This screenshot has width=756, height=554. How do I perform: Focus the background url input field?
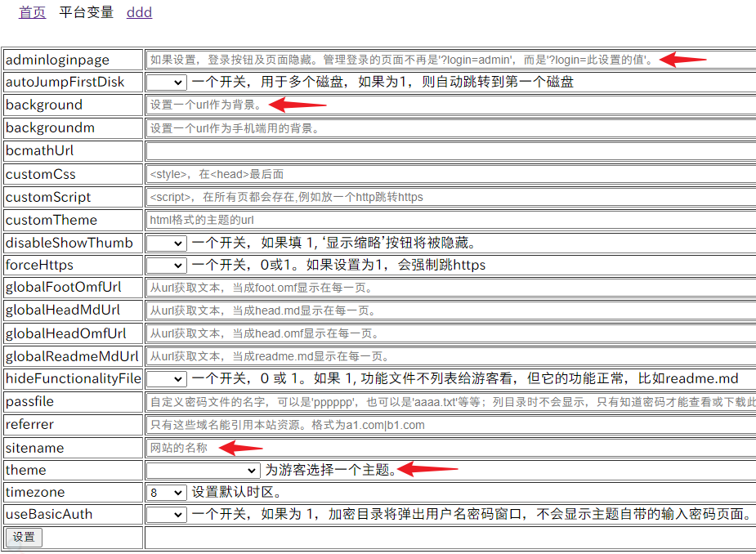tap(450, 105)
